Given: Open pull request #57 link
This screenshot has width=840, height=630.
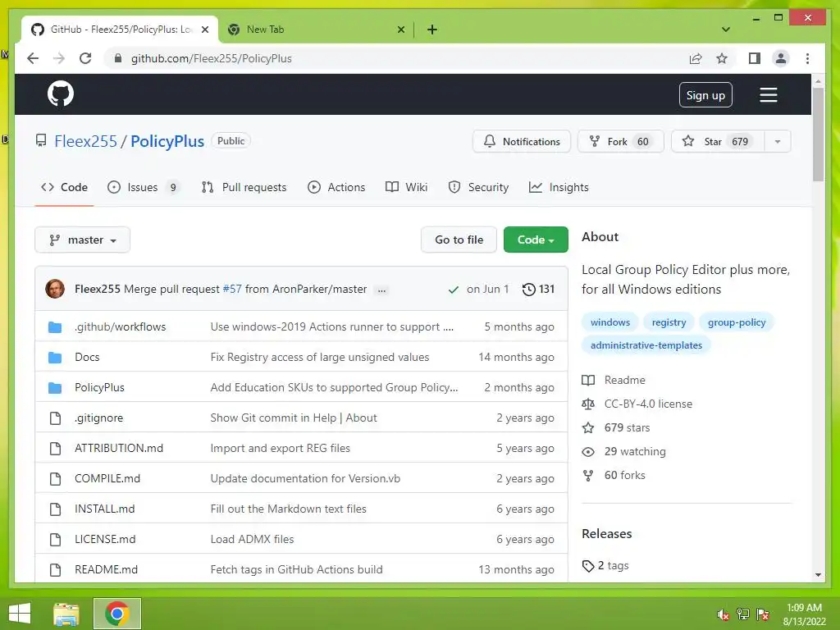Looking at the screenshot, I should click(232, 290).
